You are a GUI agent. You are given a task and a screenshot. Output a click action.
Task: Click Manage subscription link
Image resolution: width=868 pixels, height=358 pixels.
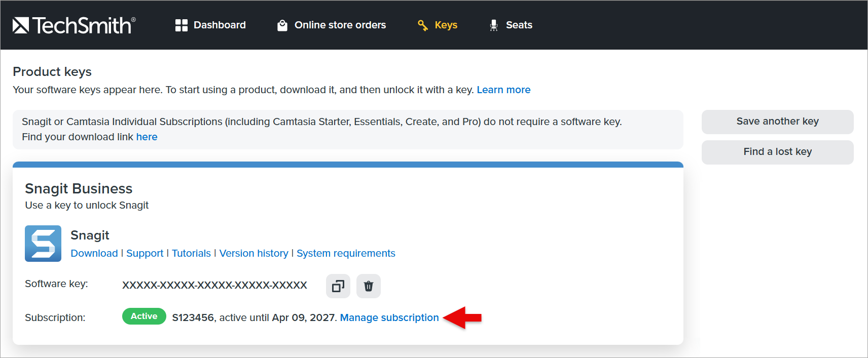389,317
